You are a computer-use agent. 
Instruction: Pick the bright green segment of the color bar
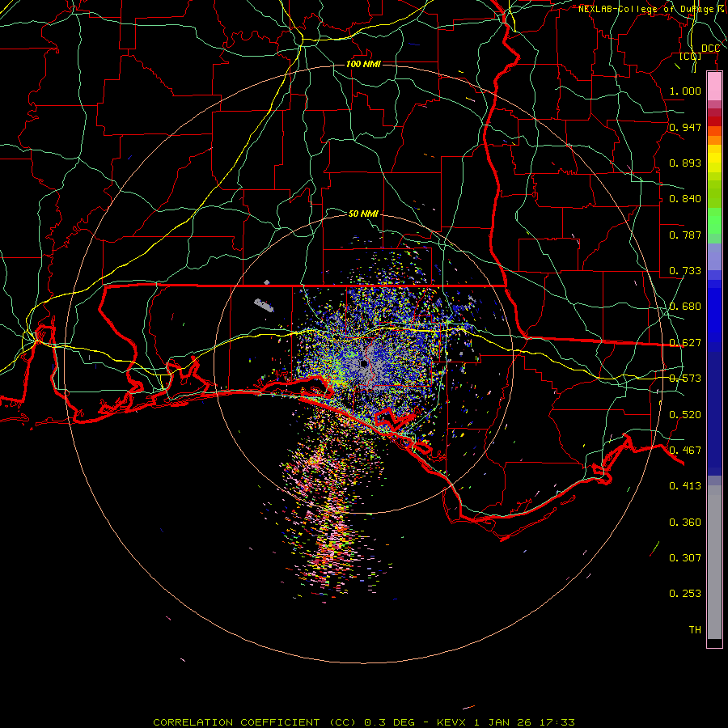[714, 221]
